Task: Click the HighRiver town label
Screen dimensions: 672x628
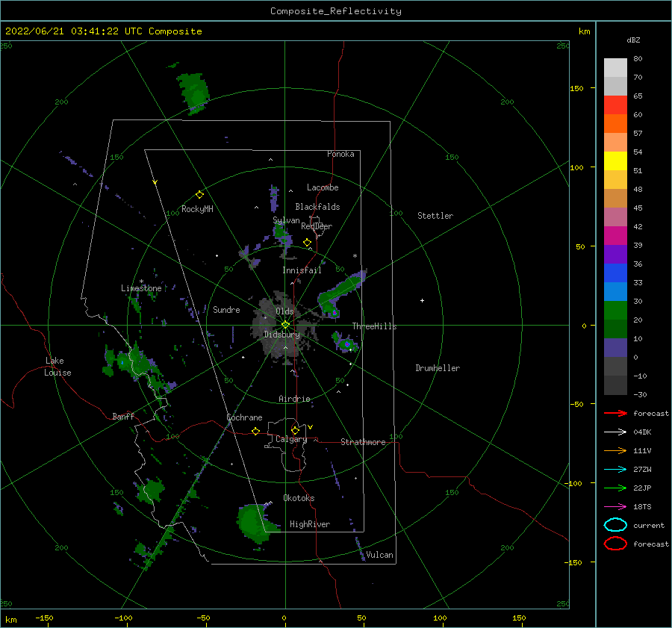Action: [x=310, y=524]
